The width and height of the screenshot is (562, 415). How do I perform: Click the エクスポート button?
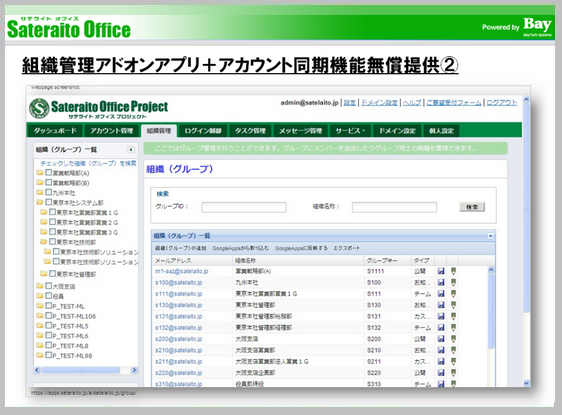point(347,248)
